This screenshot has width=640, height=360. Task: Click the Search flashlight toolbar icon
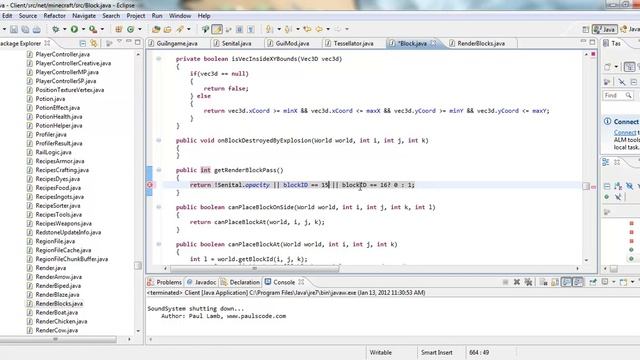pos(180,29)
